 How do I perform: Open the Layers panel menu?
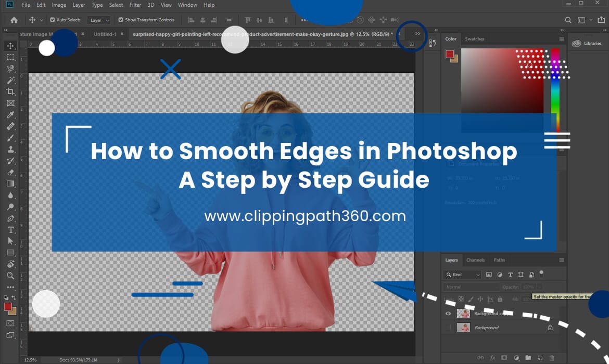tap(561, 260)
